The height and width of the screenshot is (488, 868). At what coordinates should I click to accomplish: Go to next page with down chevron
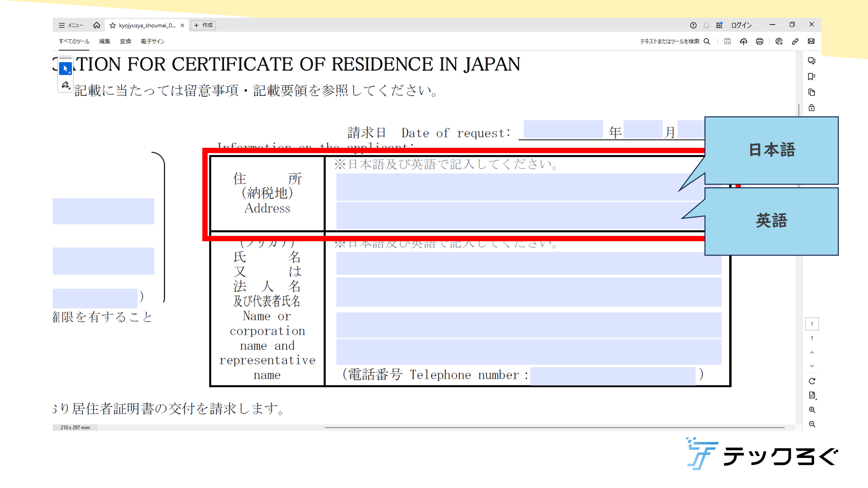[x=812, y=366]
